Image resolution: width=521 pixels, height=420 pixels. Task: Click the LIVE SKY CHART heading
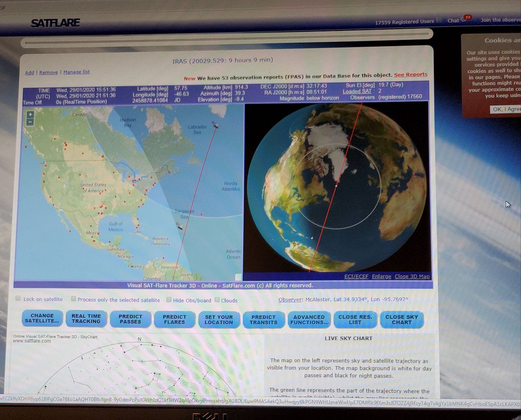pos(349,338)
